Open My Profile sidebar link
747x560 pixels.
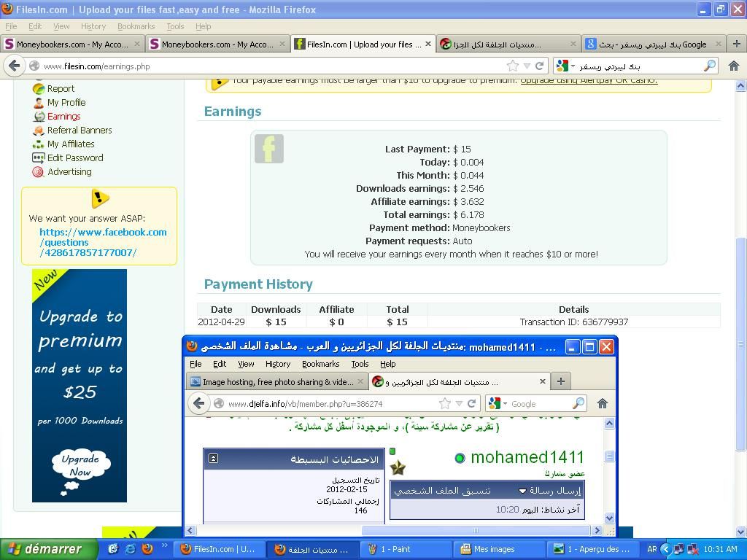pyautogui.click(x=66, y=102)
